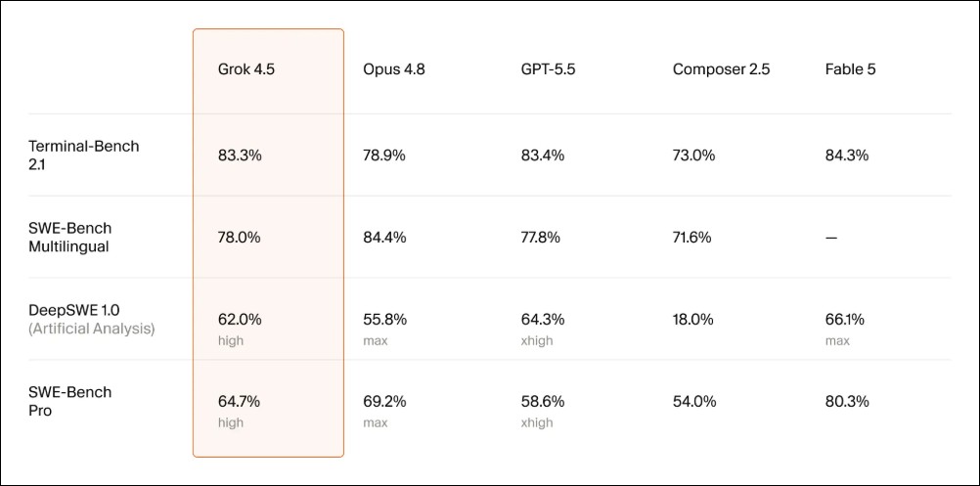Click the 84.3% Fable Terminal-Bench value
980x486 pixels.
pyautogui.click(x=847, y=155)
